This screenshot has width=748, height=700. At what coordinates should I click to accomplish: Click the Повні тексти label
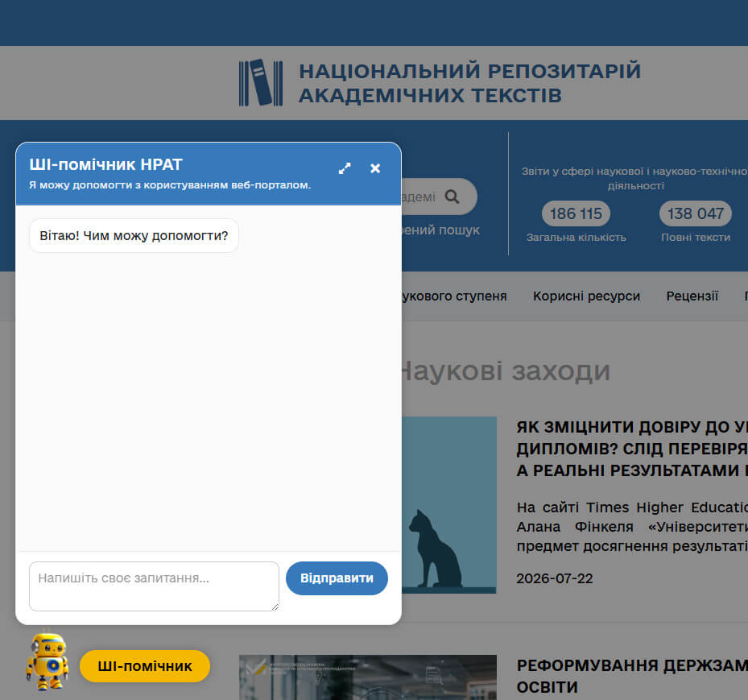tap(696, 238)
